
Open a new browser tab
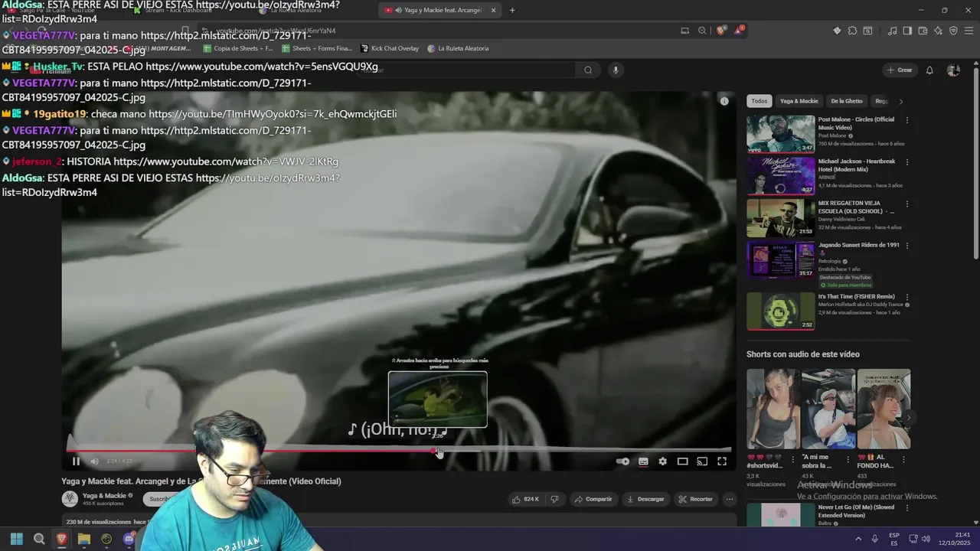pos(512,10)
